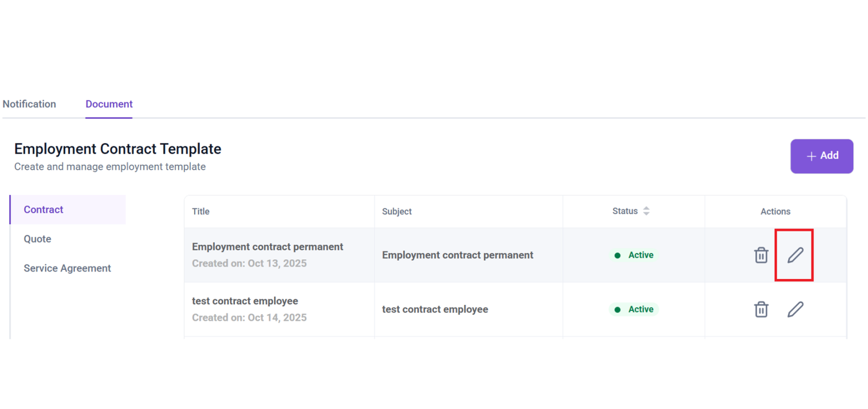Delete the Employment contract permanent template

pos(761,255)
